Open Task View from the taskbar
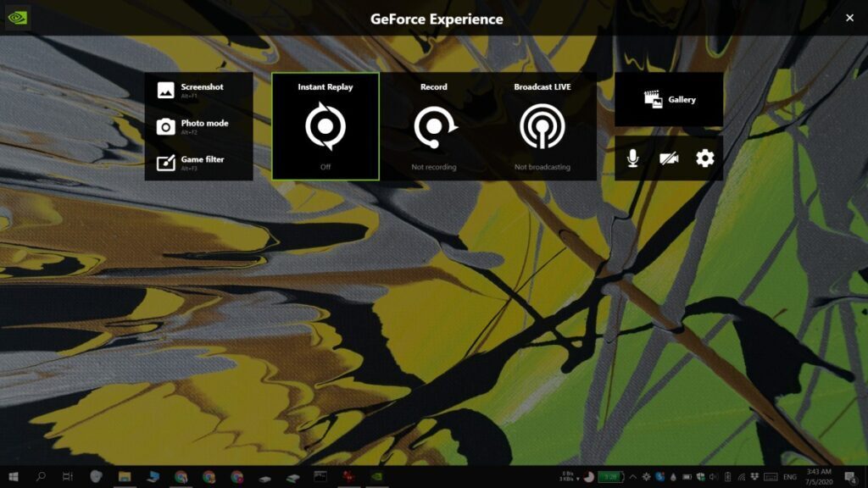This screenshot has width=868, height=488. click(66, 476)
